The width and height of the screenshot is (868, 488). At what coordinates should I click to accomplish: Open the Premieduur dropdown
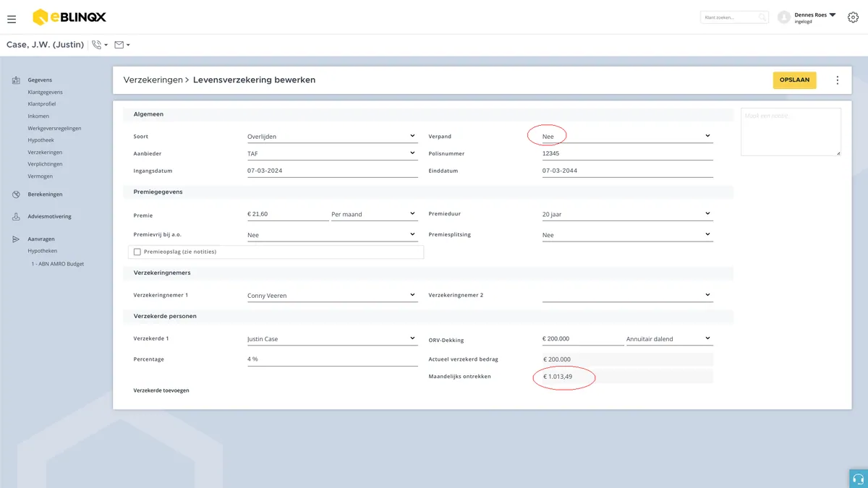coord(627,215)
